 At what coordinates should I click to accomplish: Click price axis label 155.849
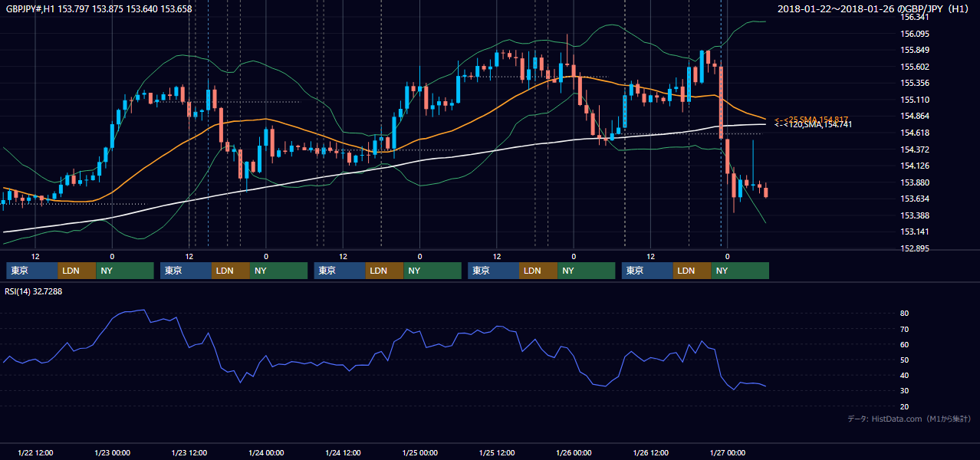click(915, 51)
